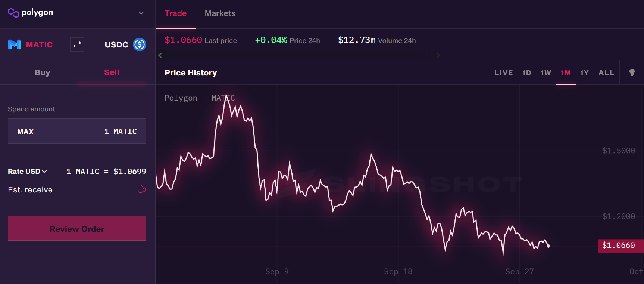Open the Trade tab
Image resolution: width=644 pixels, height=284 pixels.
pyautogui.click(x=175, y=13)
